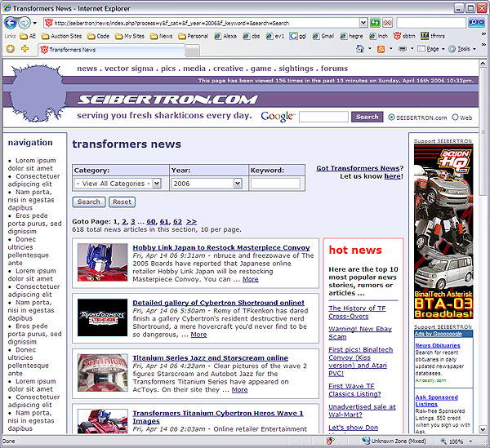The width and height of the screenshot is (490, 448).
Task: Open a new blank tab
Action: [x=192, y=51]
